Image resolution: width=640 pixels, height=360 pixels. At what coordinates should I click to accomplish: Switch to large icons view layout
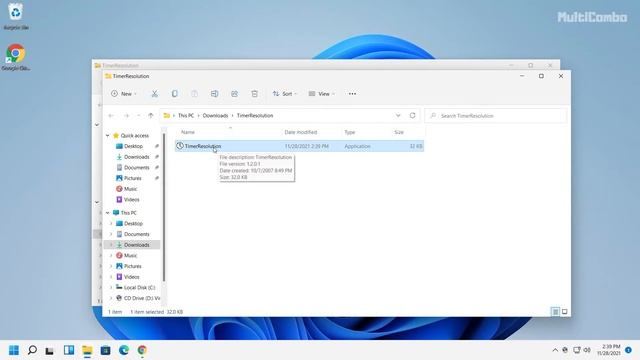point(564,312)
